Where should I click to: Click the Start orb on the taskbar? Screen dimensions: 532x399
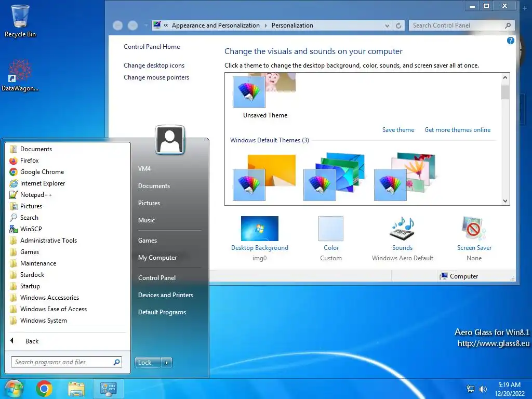click(x=14, y=389)
